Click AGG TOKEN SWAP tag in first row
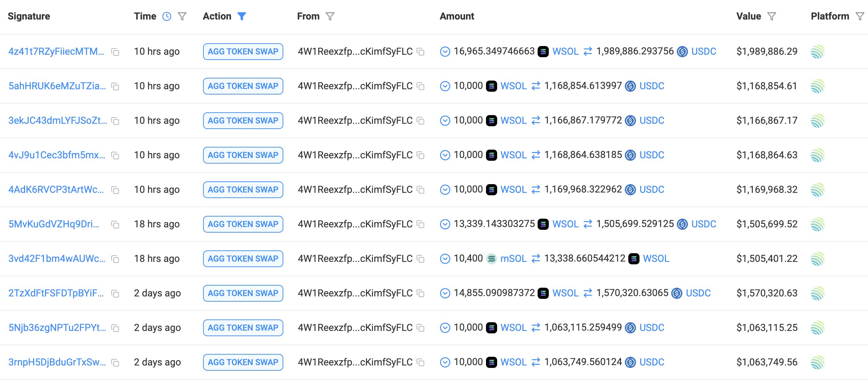The width and height of the screenshot is (868, 385). (243, 52)
